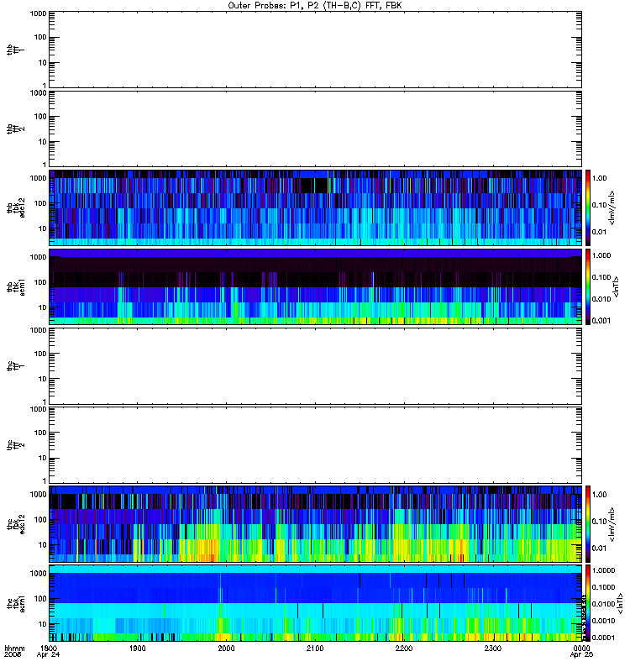Image resolution: width=630 pixels, height=672 pixels.
Task: Click the "1.0000" label on thc scm1 color bar
Action: [603, 570]
